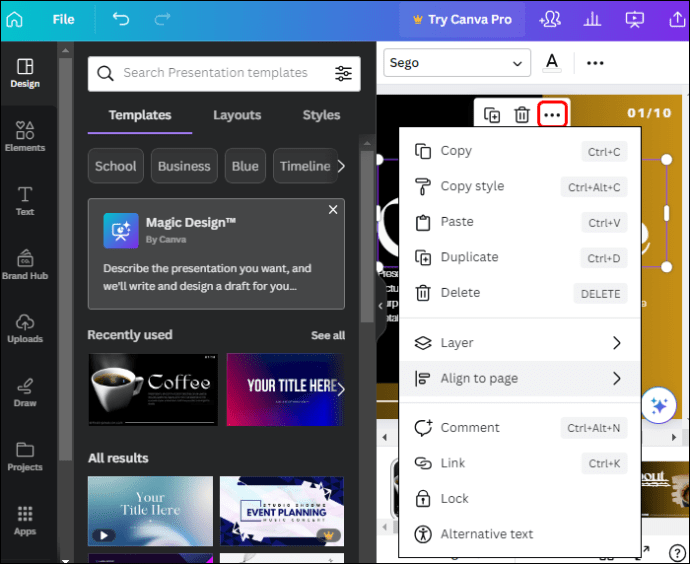Add a Comment via menu
The image size is (690, 564).
click(519, 428)
